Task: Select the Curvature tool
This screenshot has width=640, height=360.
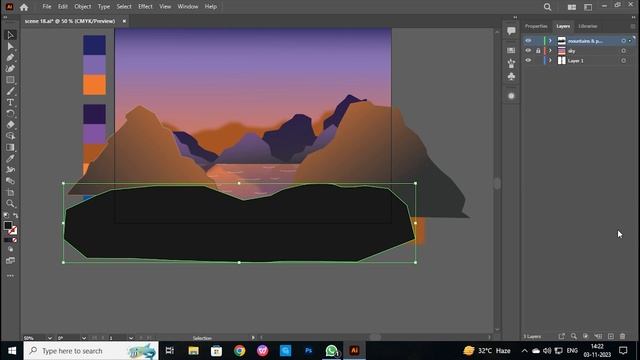Action: [x=11, y=69]
